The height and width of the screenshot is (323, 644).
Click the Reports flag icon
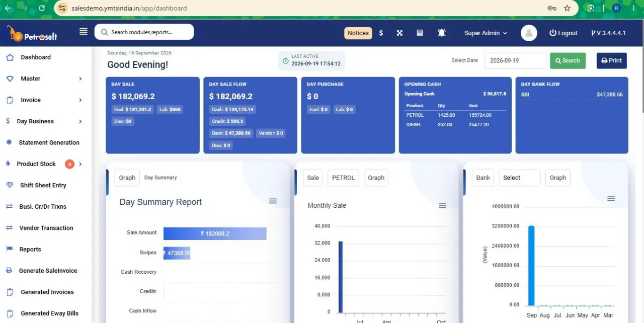(x=9, y=250)
